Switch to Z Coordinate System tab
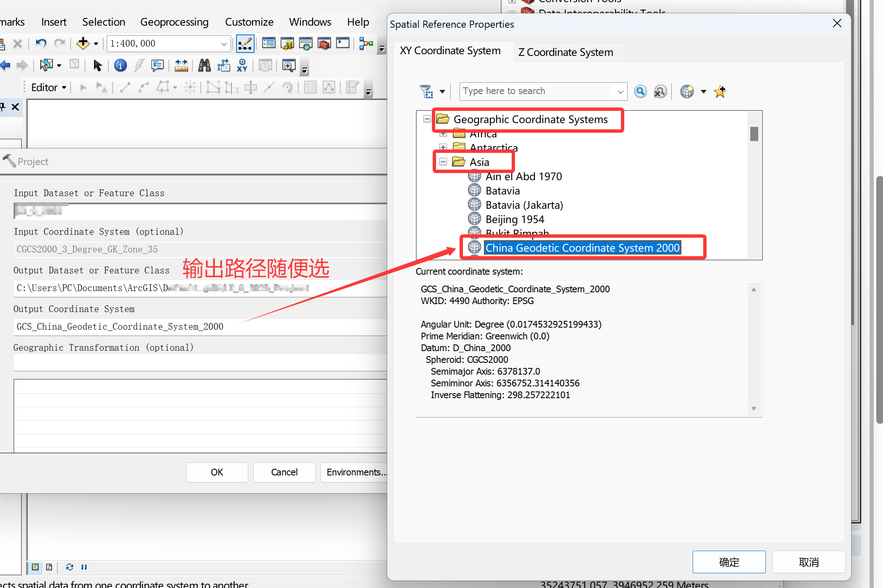 pos(565,52)
